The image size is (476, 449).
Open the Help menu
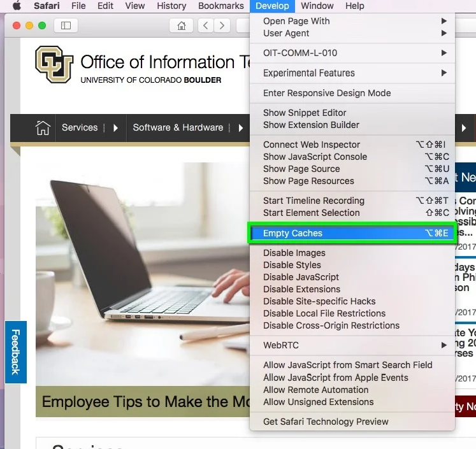pyautogui.click(x=354, y=6)
